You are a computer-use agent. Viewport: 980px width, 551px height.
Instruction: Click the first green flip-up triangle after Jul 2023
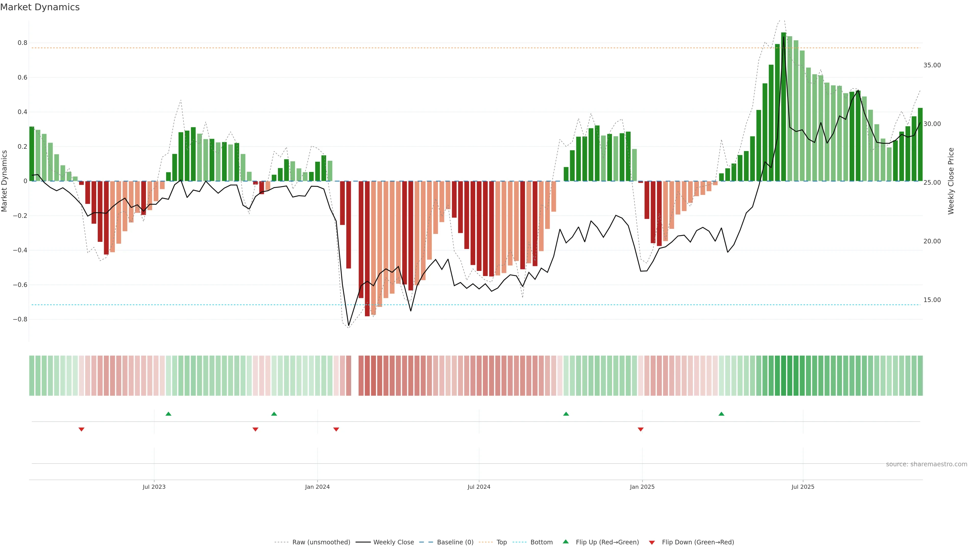[x=168, y=414]
